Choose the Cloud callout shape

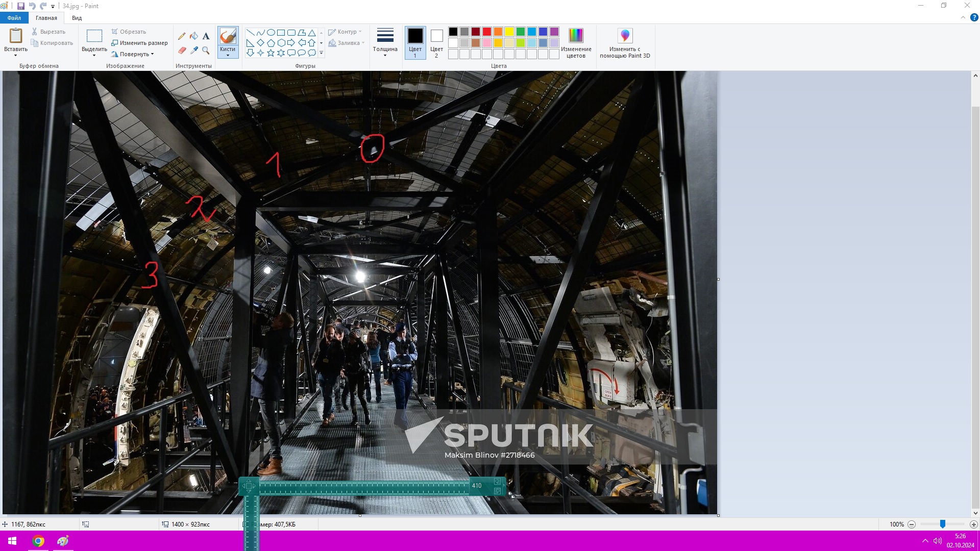tap(311, 53)
